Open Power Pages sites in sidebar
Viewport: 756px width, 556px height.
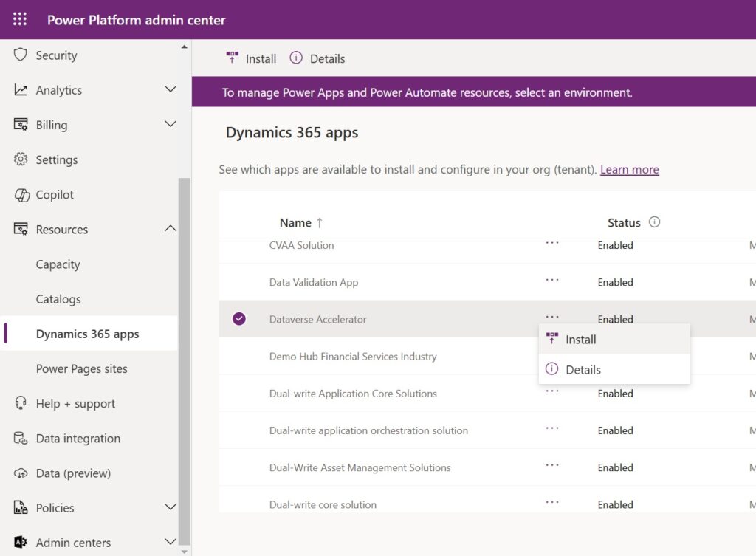pyautogui.click(x=81, y=368)
